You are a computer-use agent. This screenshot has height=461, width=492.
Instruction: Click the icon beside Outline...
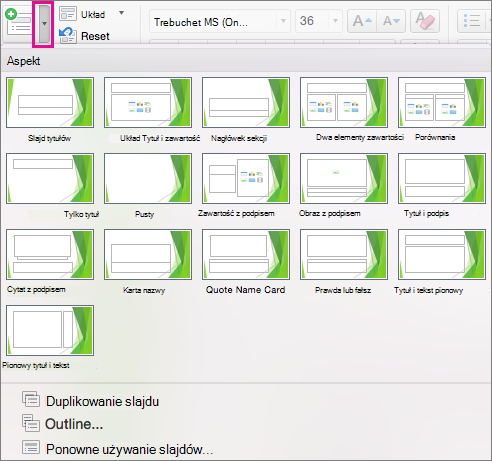[31, 423]
